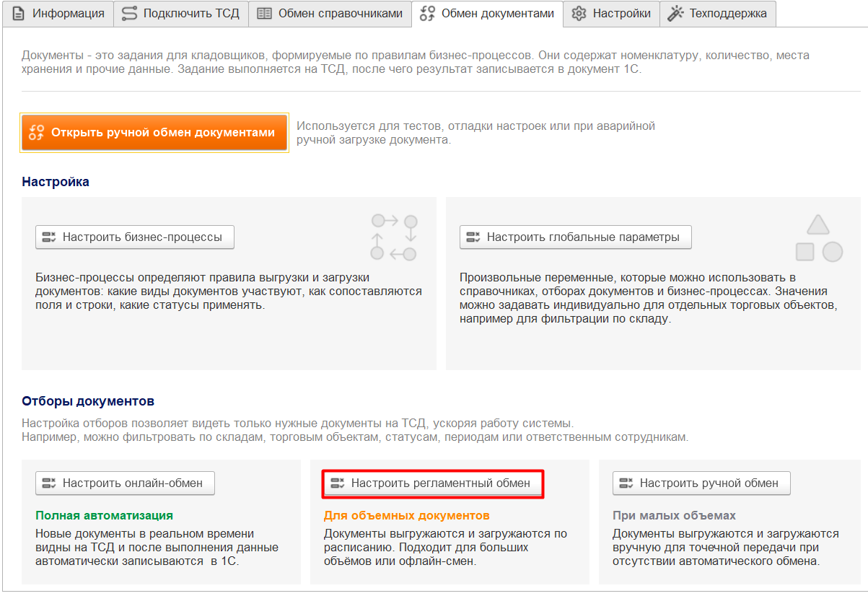
Task: Click the connection icon on Подключить ТСД tab
Action: [x=129, y=14]
